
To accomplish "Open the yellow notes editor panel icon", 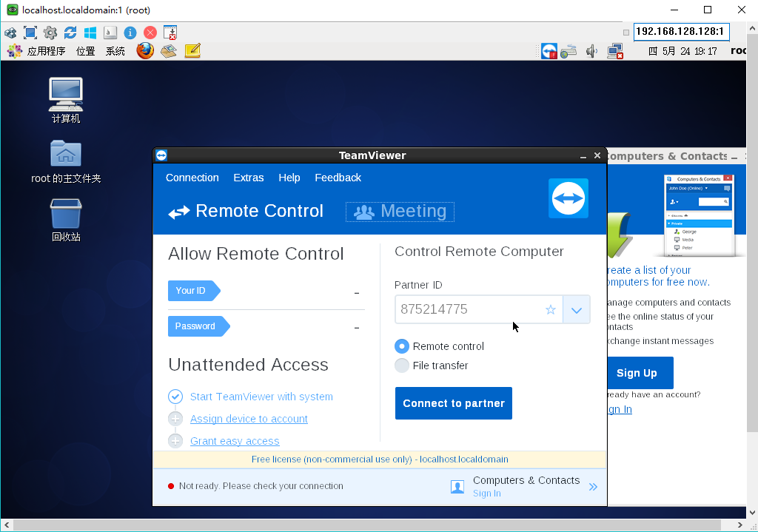I will [x=192, y=51].
